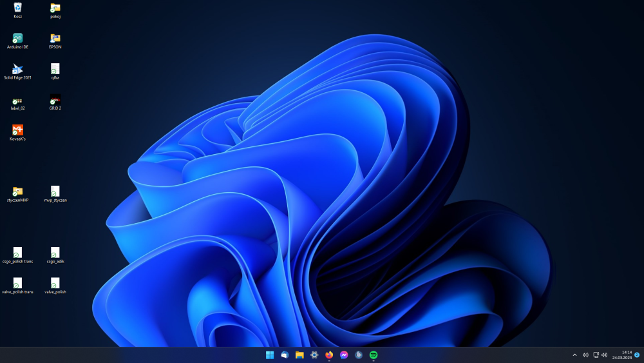Screen dimensions: 644x363
Task: Open the network status tray icon
Action: 596,355
